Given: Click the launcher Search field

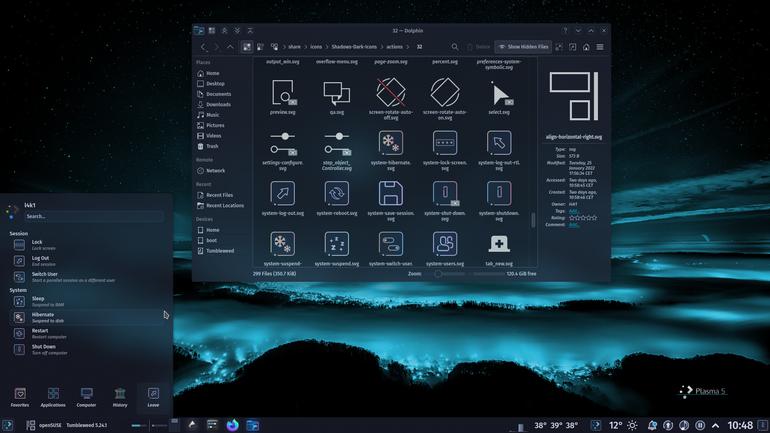Looking at the screenshot, I should 93,216.
